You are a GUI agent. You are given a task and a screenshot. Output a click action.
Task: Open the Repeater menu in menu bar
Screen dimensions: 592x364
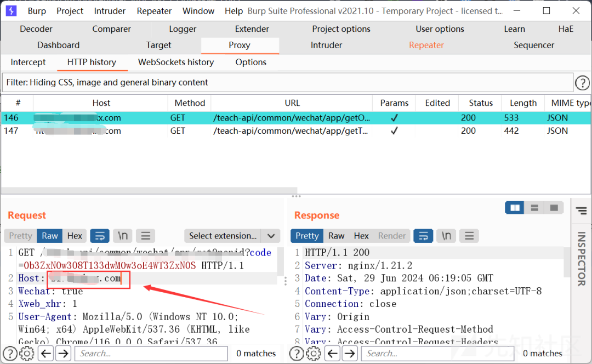154,11
